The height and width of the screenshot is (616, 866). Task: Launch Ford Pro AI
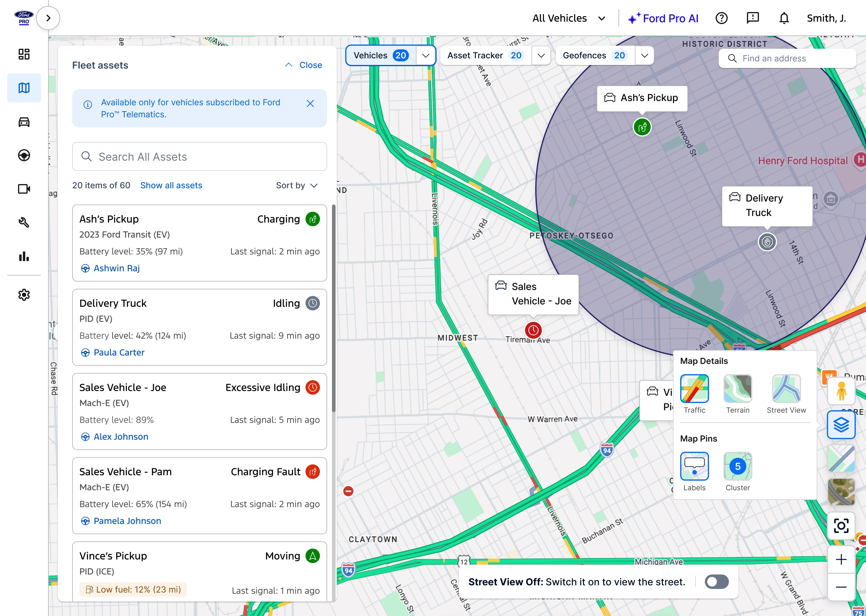pyautogui.click(x=663, y=18)
